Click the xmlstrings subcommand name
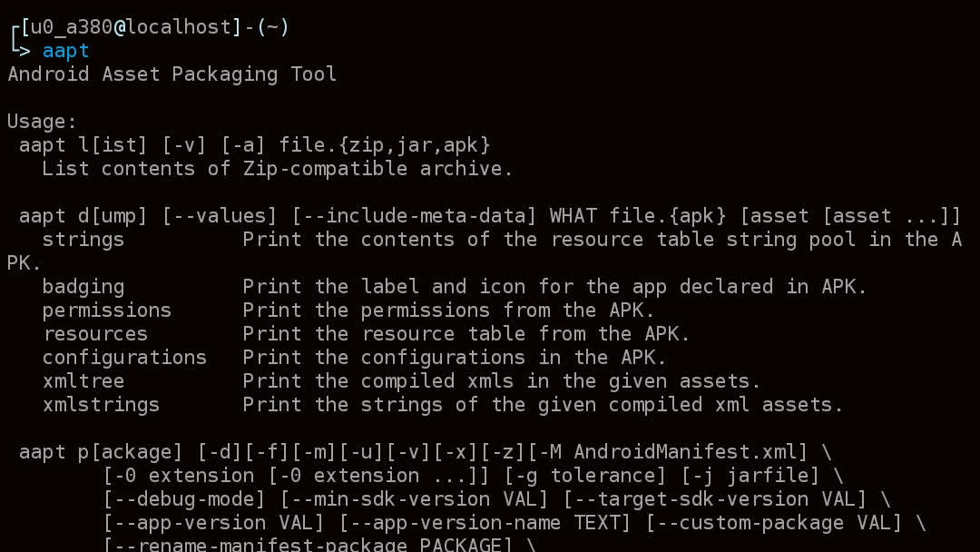Screen dimensions: 980x552 (x=102, y=405)
